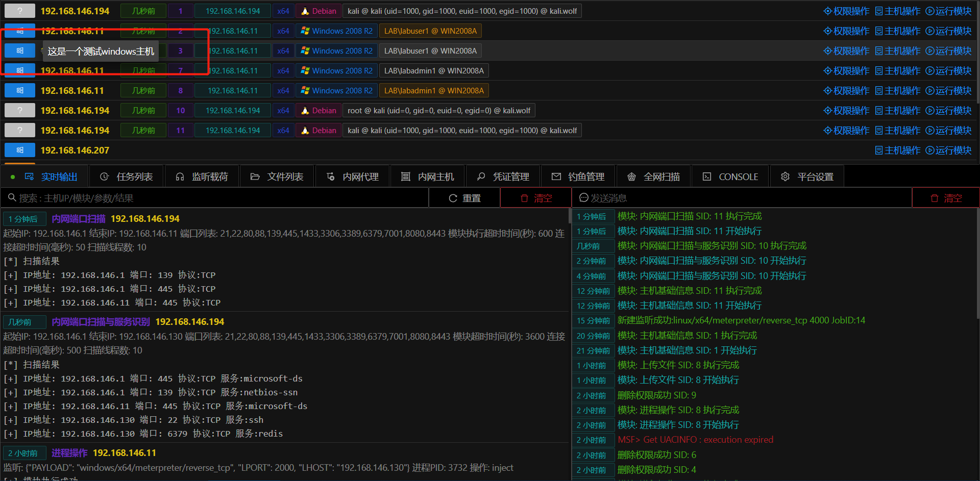Go to the 文件列表 tab
Image resolution: width=980 pixels, height=481 pixels.
point(277,176)
